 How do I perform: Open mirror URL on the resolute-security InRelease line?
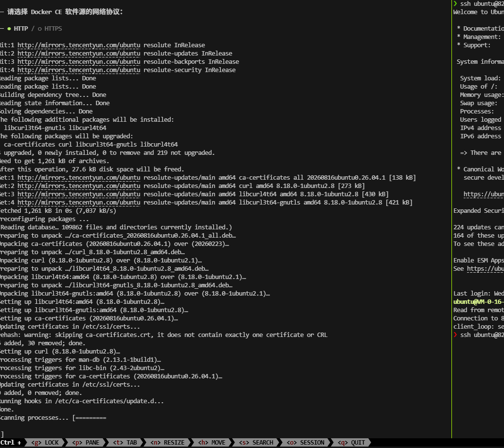click(79, 70)
